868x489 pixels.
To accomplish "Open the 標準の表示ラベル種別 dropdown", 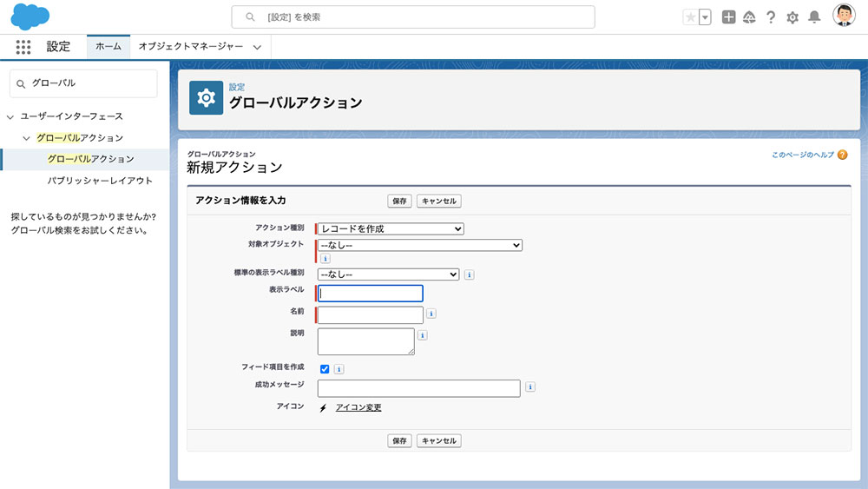I will click(x=389, y=274).
